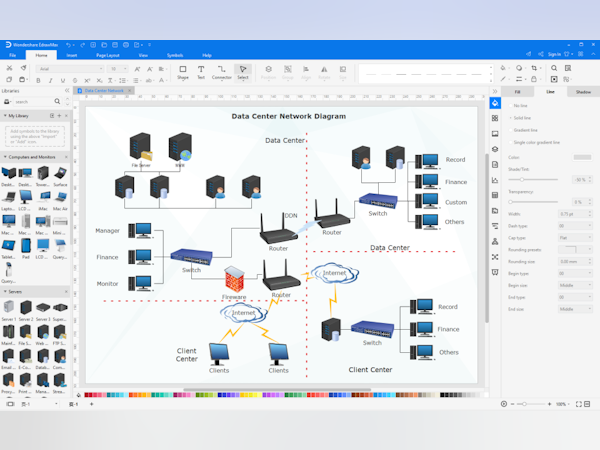Click the line Color swatch
This screenshot has width=600, height=450.
tap(582, 157)
